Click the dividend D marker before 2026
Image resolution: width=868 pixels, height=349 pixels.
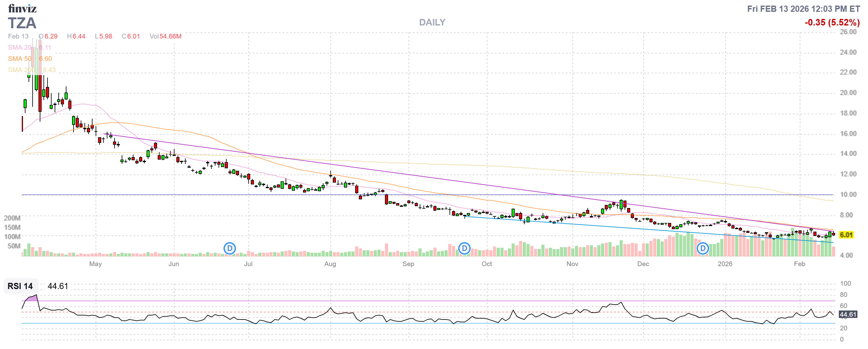[703, 249]
